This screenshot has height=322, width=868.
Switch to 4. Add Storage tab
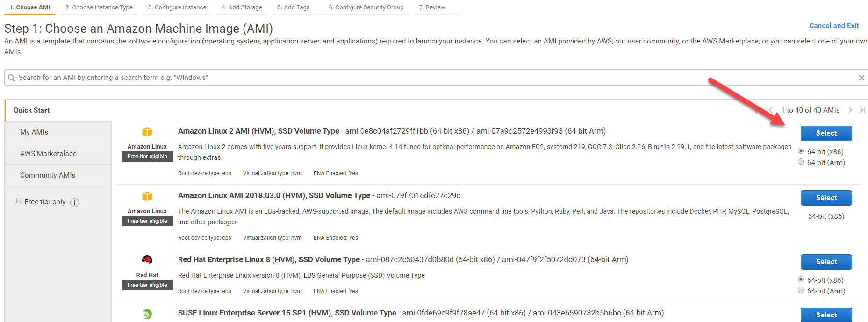pyautogui.click(x=242, y=7)
